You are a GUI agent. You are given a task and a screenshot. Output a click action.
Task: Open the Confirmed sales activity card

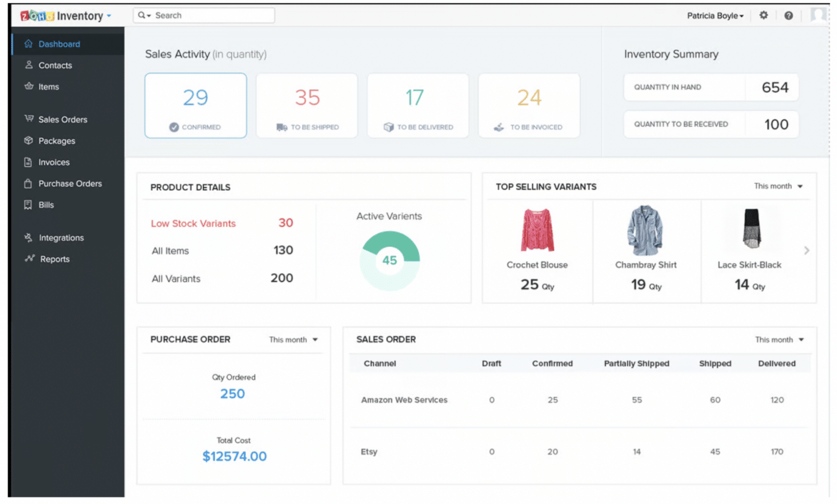pyautogui.click(x=196, y=105)
